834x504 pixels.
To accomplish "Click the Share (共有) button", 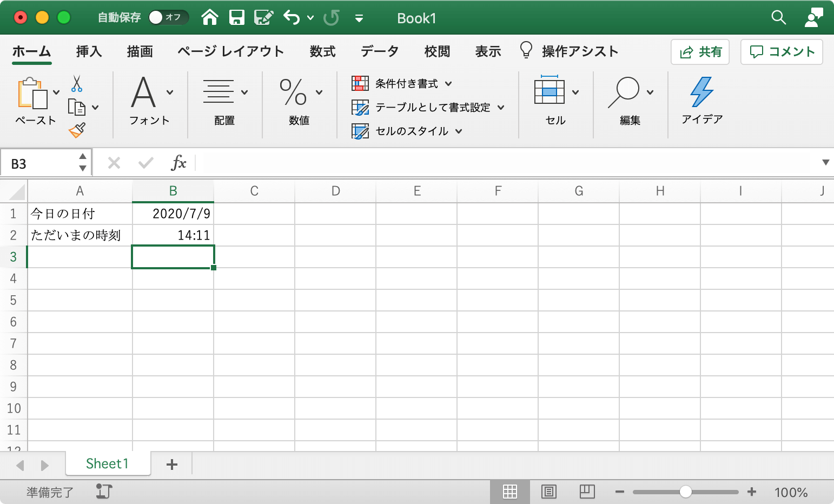I will (700, 52).
